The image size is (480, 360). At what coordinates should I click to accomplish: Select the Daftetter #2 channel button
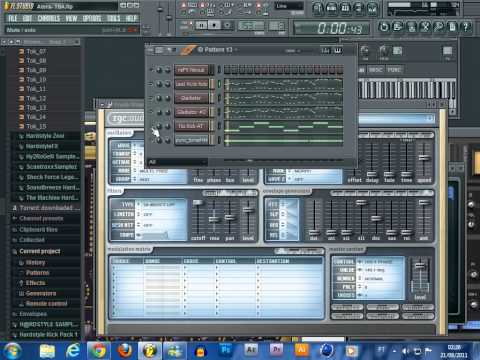pos(191,112)
